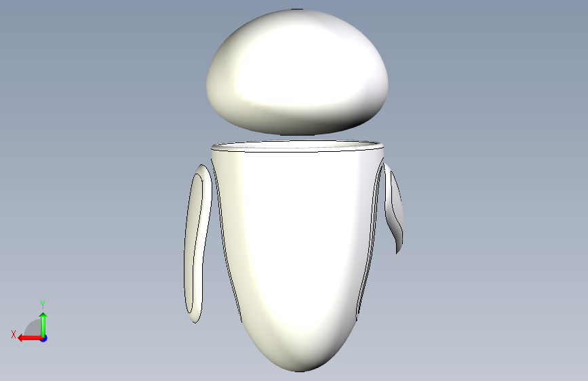Select the robot's egg-shaped head
588x381 pixels.
click(297, 72)
